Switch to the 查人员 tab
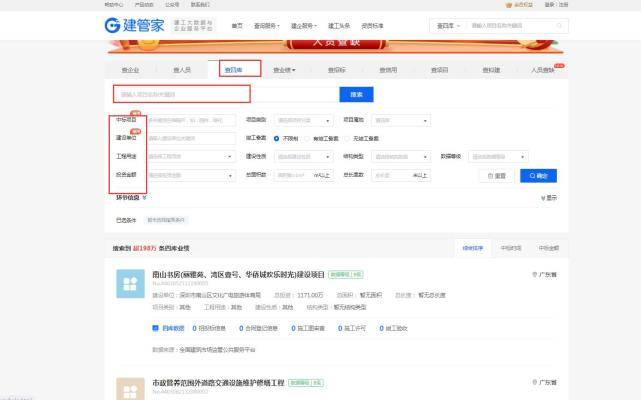641x400 pixels. pyautogui.click(x=182, y=70)
